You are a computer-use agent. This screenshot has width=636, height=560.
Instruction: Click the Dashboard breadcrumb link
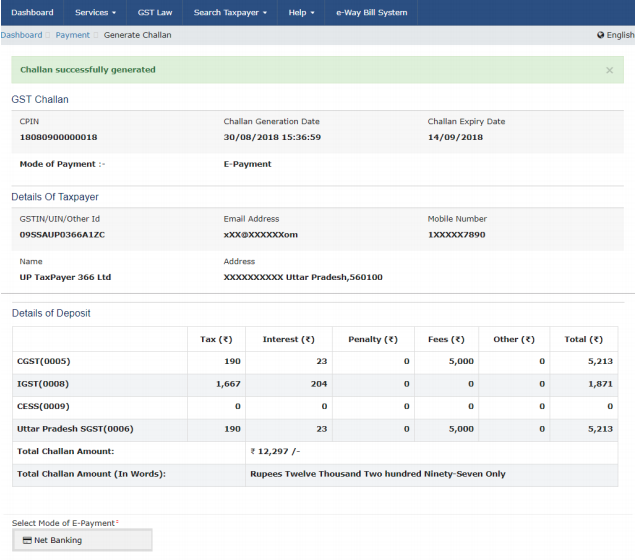pos(21,35)
